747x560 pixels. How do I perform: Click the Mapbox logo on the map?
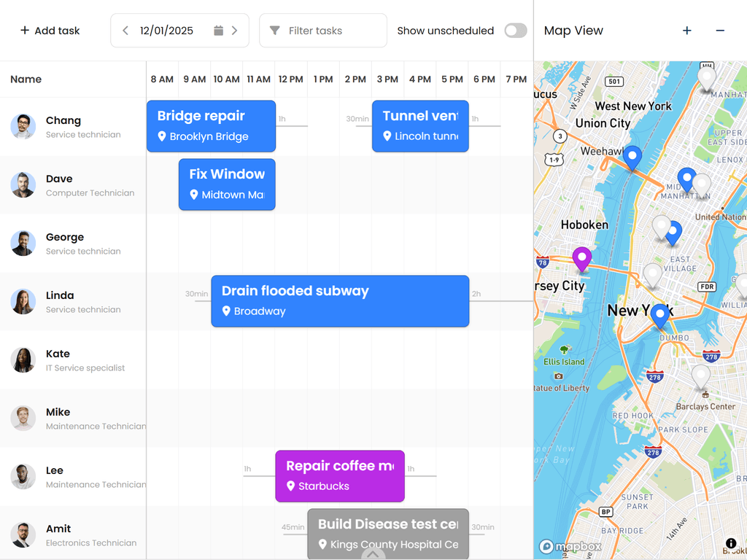point(570,546)
